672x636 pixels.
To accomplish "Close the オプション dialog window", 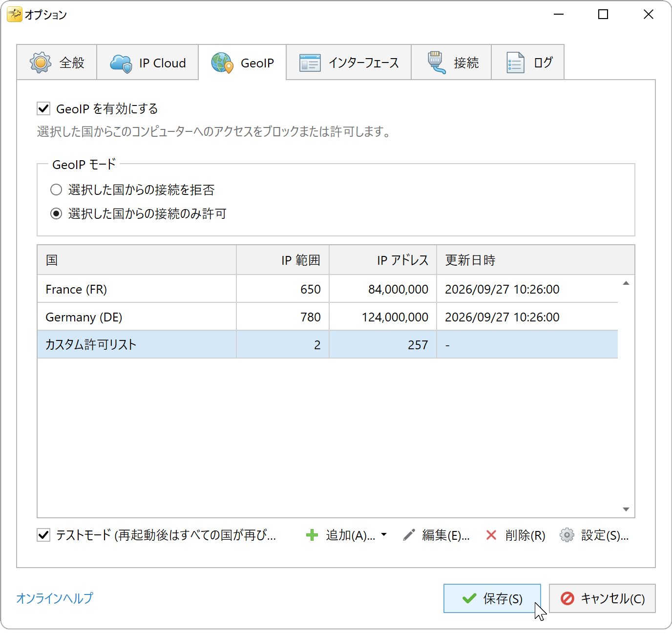I will pyautogui.click(x=649, y=15).
